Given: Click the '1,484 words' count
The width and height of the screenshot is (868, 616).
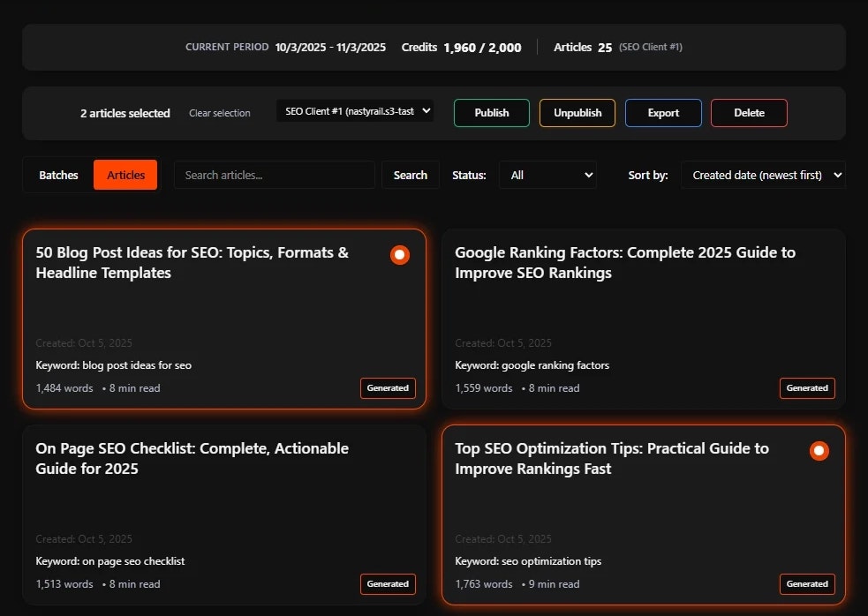Looking at the screenshot, I should tap(64, 388).
